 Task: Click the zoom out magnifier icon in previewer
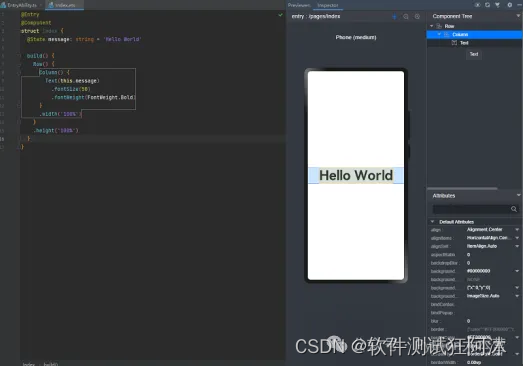tap(406, 16)
